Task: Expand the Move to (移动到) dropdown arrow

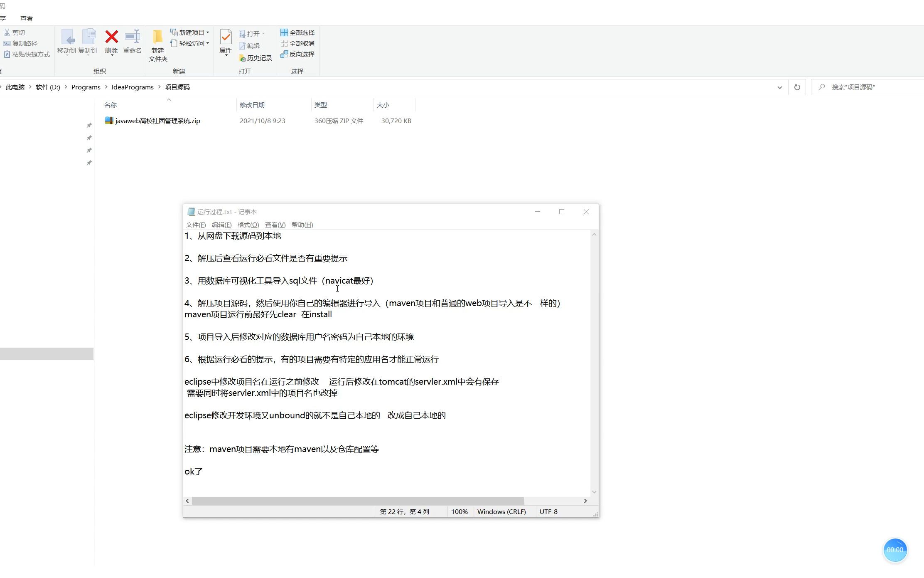Action: 67,55
